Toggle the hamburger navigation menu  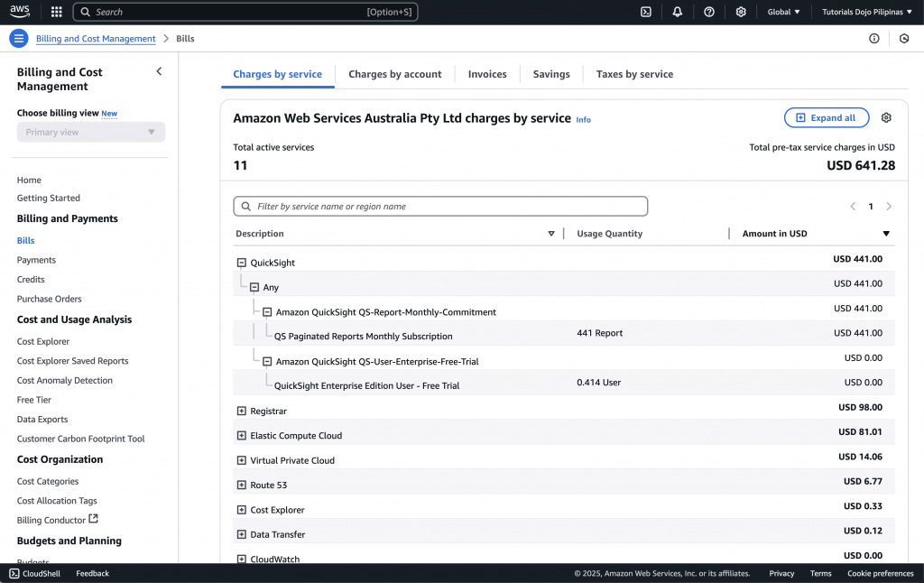tap(19, 39)
